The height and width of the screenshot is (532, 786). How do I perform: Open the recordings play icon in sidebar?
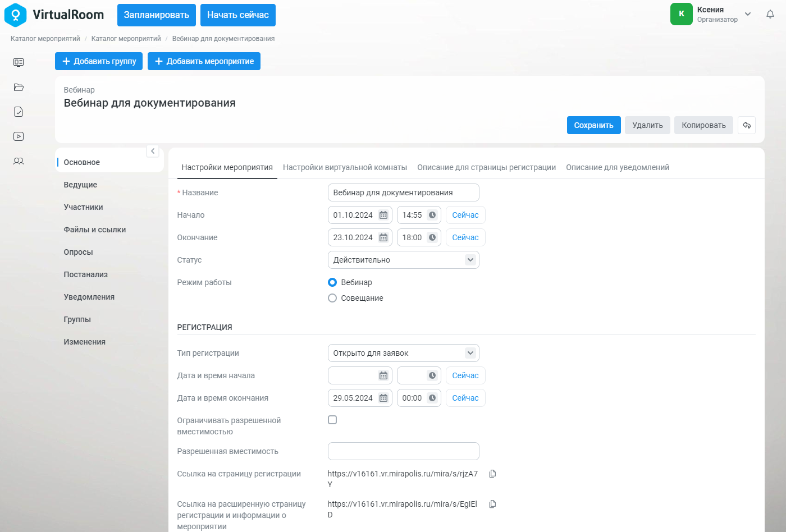coord(19,136)
